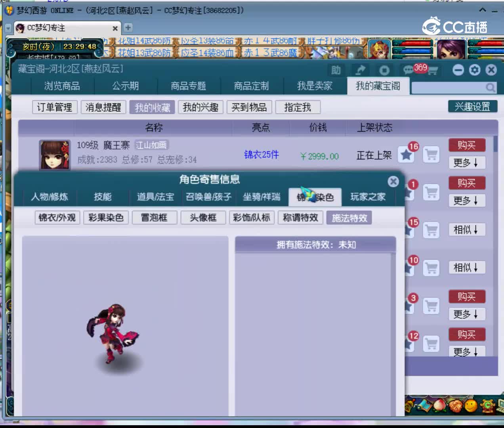
Task: Add the badge-12 row item to cart
Action: tap(431, 343)
